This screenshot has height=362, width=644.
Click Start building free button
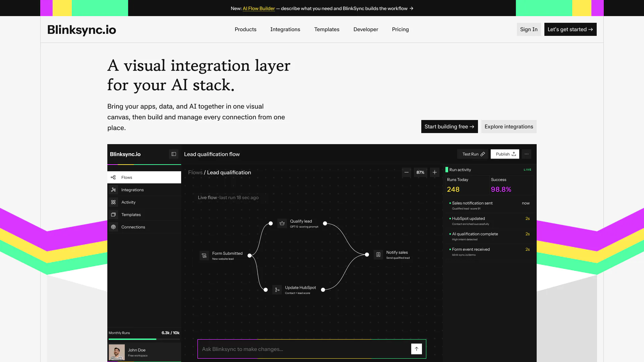pos(449,127)
